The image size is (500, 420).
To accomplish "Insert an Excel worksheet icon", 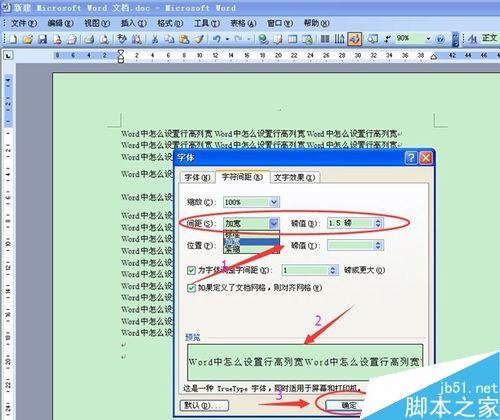I will (307, 39).
